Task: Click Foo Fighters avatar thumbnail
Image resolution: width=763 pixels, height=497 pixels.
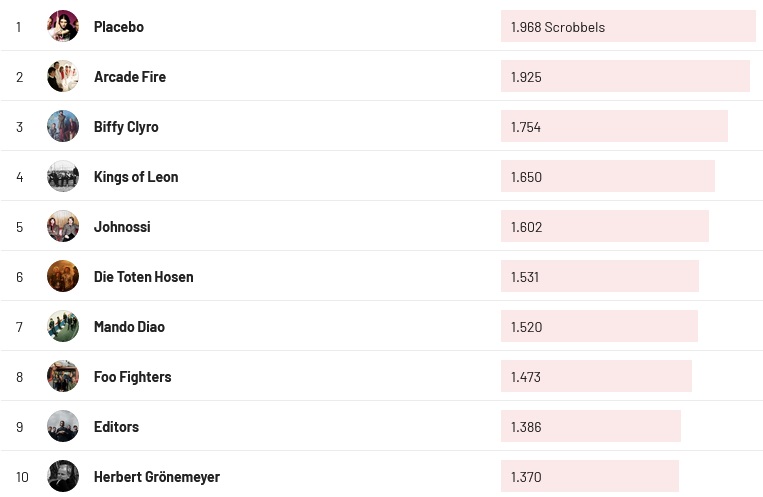Action: point(63,376)
